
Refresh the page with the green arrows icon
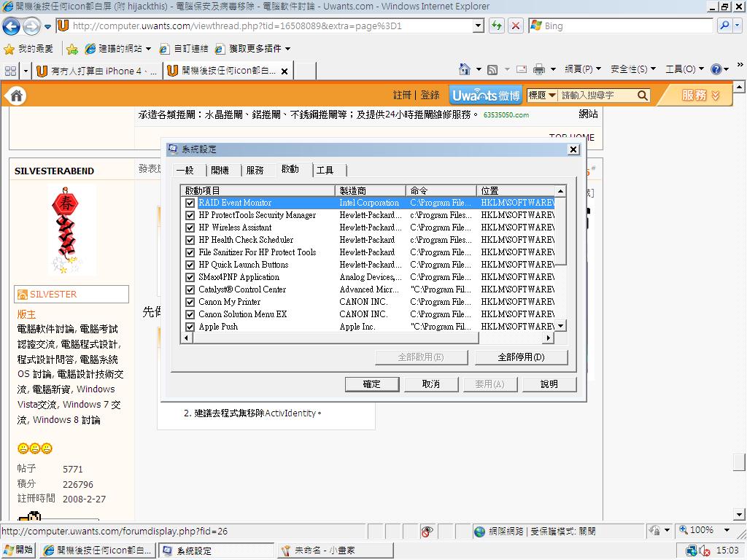497,26
